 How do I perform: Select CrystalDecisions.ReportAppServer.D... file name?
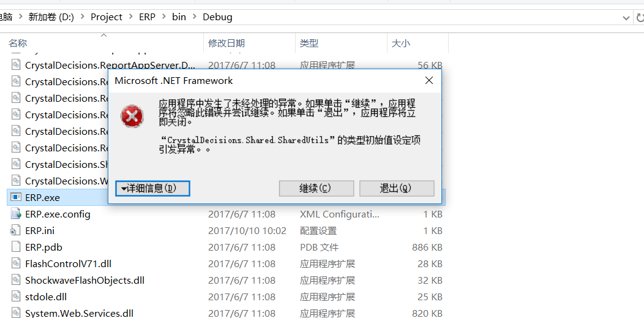click(x=110, y=65)
